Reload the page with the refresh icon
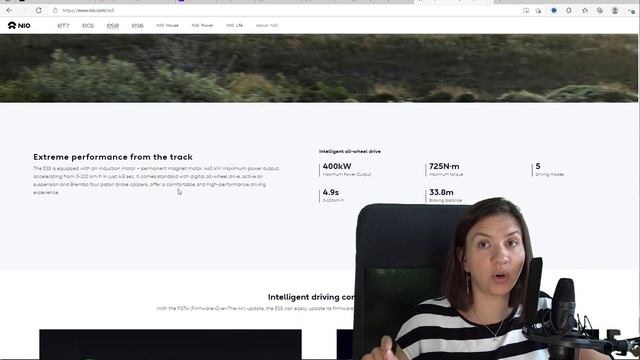 tap(38, 10)
